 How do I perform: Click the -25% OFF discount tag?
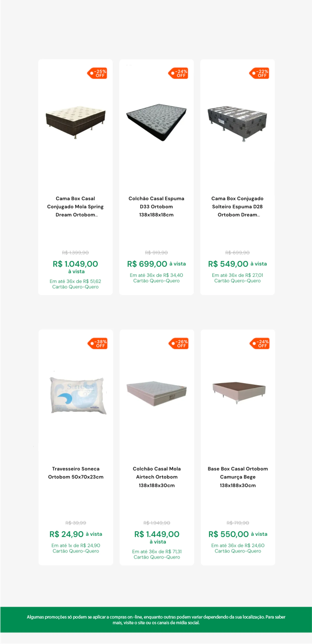pos(97,73)
